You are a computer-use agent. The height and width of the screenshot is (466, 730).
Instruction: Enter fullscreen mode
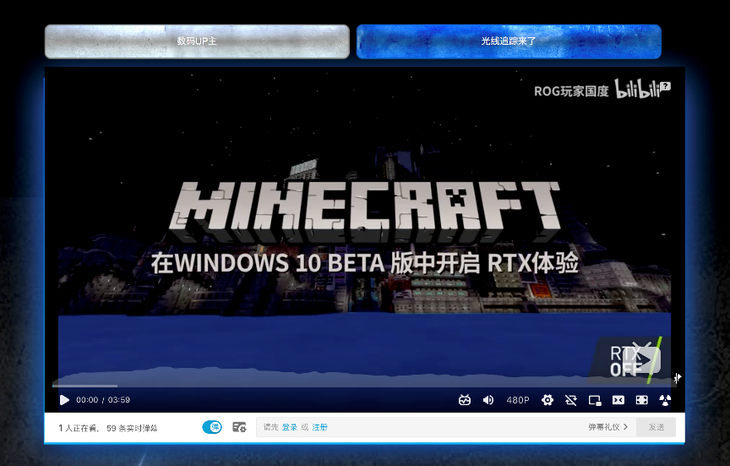[642, 400]
